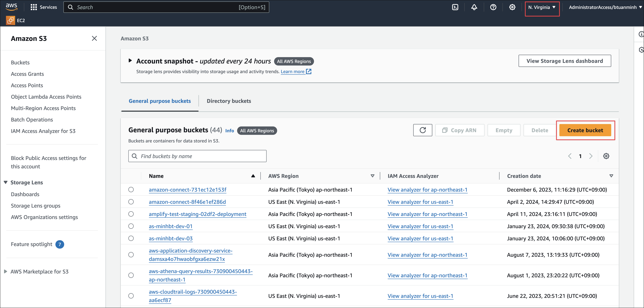644x308 pixels.
Task: Open the top bar settings gear
Action: (512, 7)
